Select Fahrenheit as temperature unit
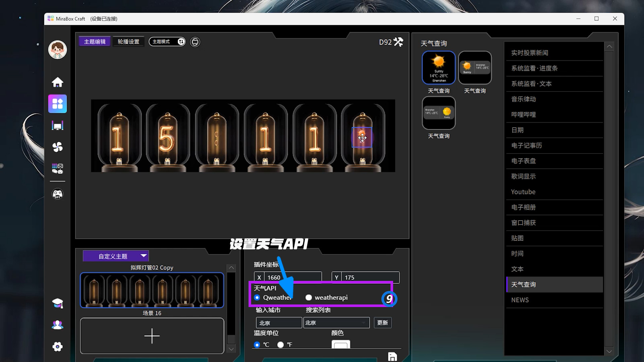The width and height of the screenshot is (644, 362). click(x=281, y=345)
